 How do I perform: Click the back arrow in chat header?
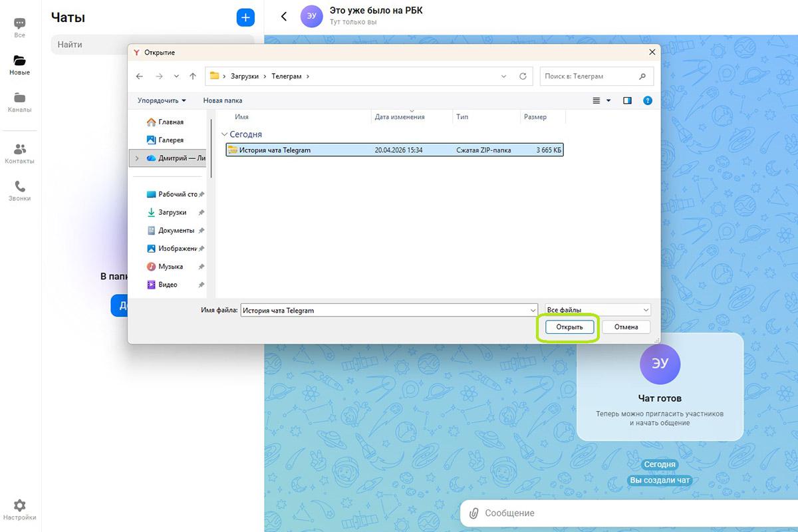(x=284, y=16)
